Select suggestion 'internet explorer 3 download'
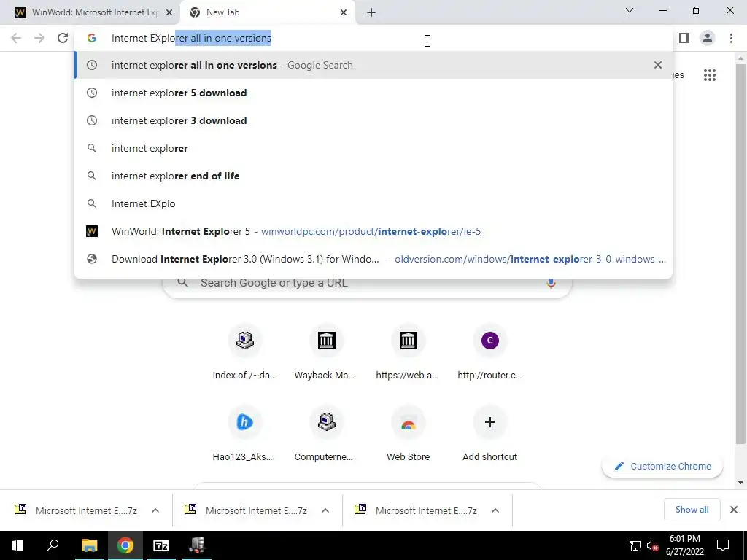The height and width of the screenshot is (560, 747). [x=373, y=120]
